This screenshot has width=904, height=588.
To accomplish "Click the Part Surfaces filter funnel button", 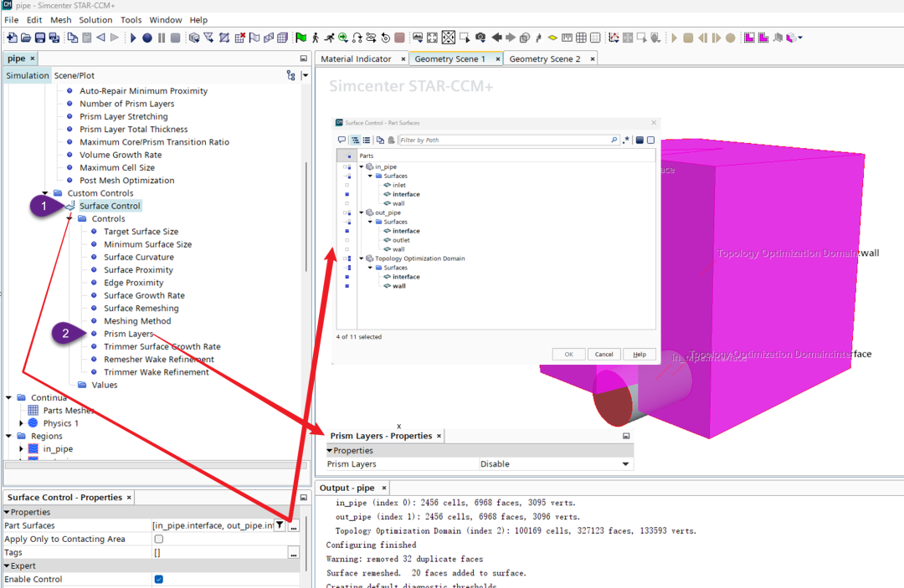I will point(280,525).
